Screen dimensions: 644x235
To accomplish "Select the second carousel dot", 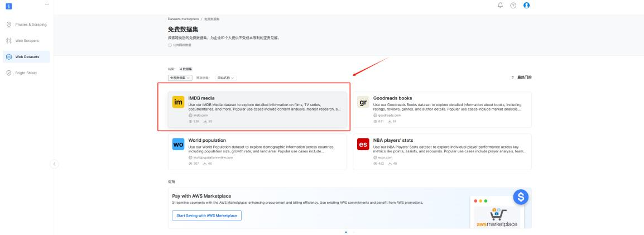I will tap(353, 232).
